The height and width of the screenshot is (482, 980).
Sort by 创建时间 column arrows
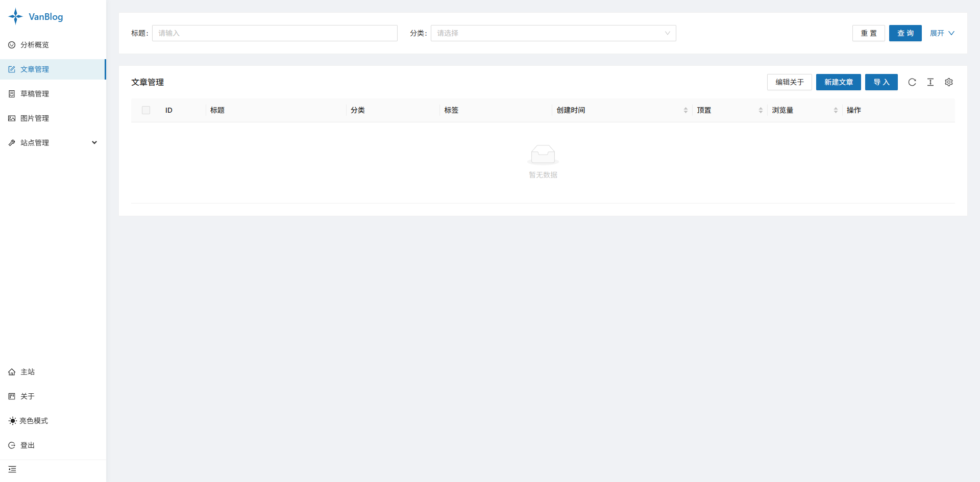[685, 110]
